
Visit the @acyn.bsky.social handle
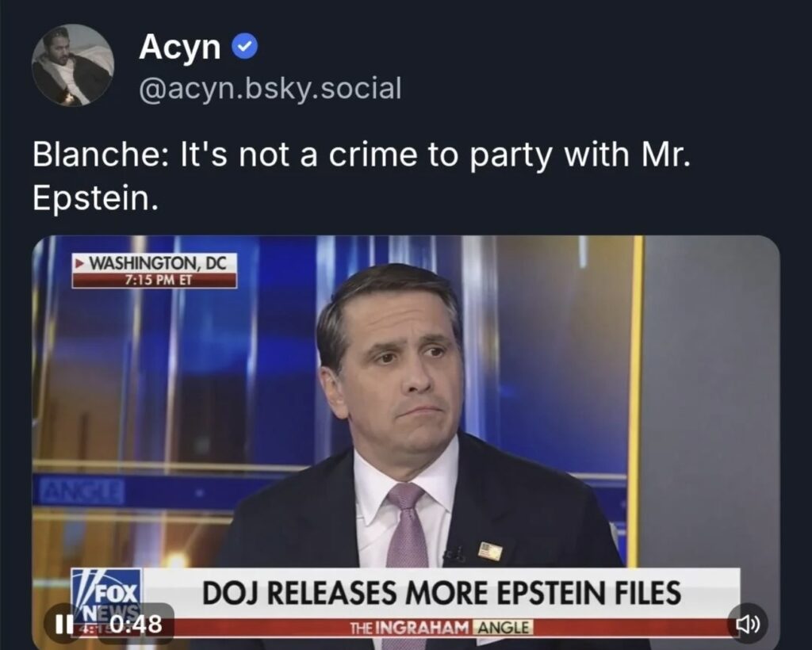click(270, 88)
